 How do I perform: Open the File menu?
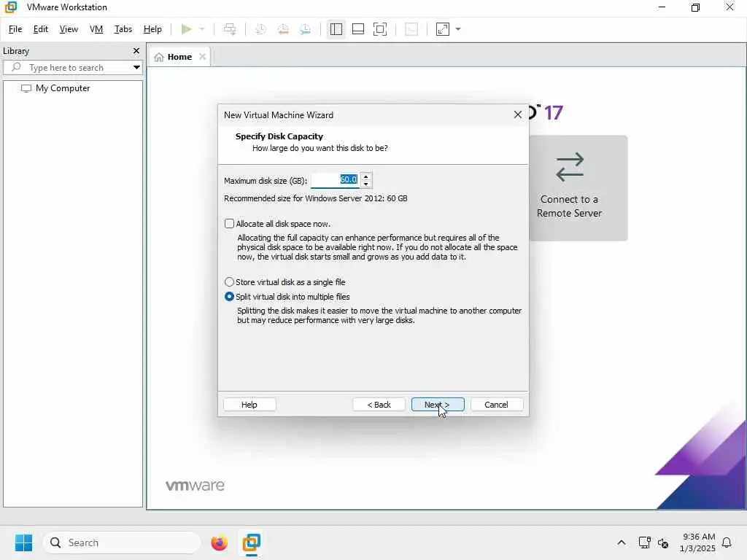[x=15, y=29]
